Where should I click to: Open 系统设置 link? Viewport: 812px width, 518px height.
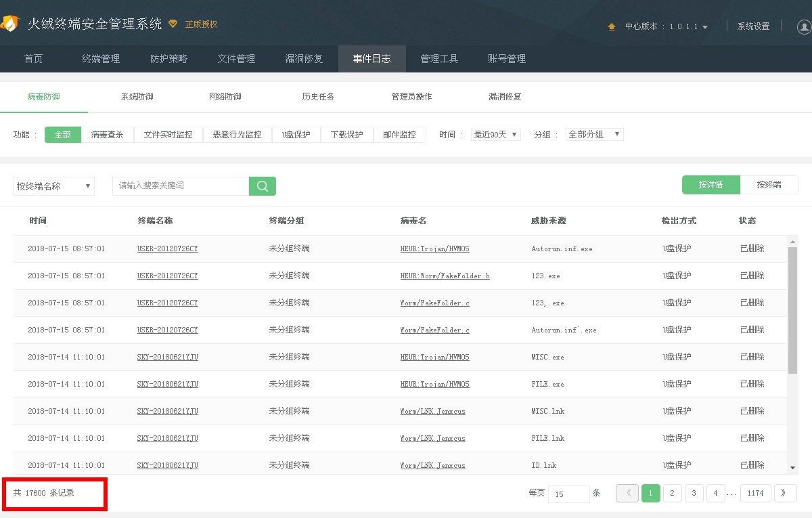point(754,26)
